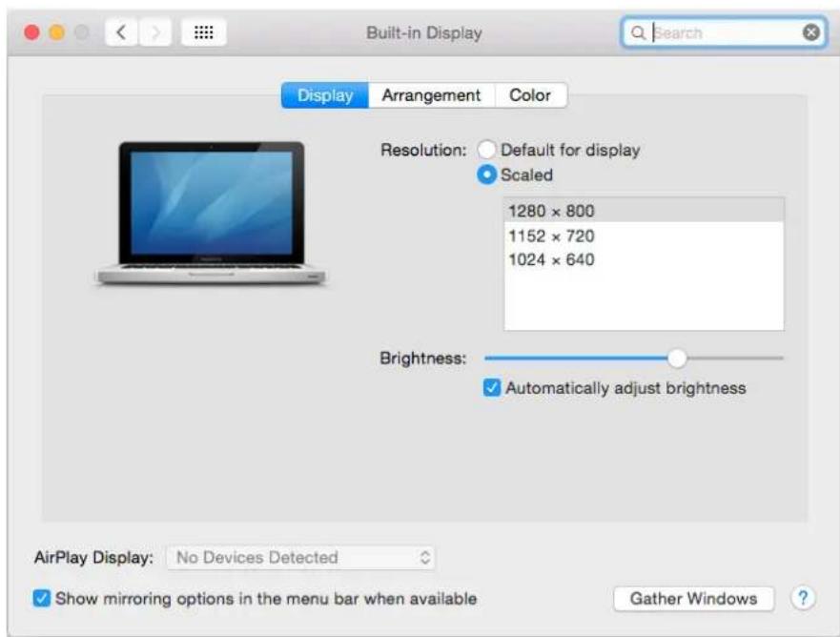Viewport: 840px width, 637px height.
Task: Open the AirPlay Display dropdown
Action: pyautogui.click(x=301, y=557)
